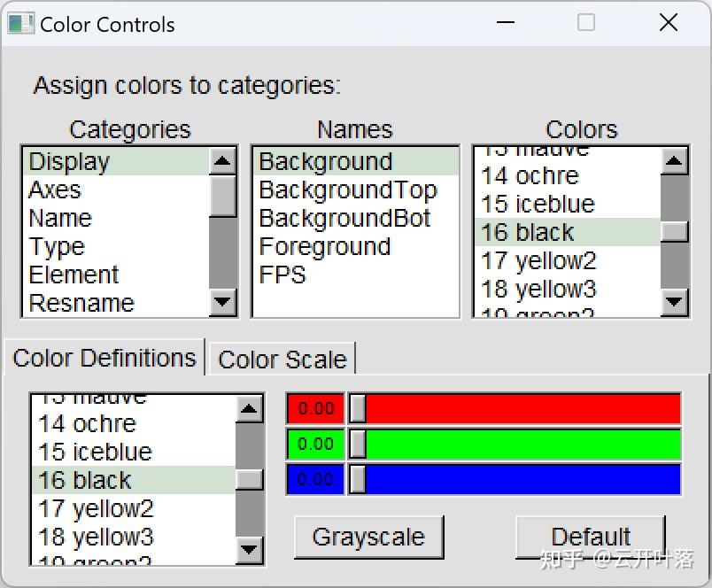The height and width of the screenshot is (588, 712).
Task: Click the blue value field showing 0.00
Action: tap(315, 479)
